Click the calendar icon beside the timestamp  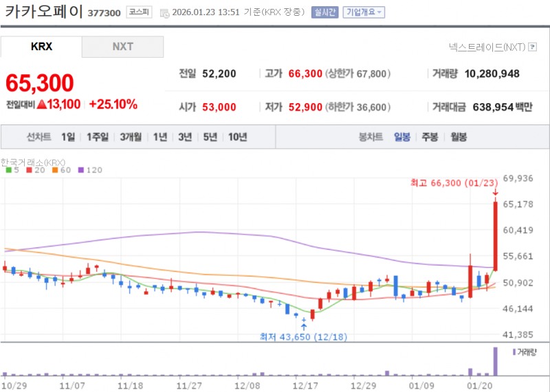[x=164, y=13]
